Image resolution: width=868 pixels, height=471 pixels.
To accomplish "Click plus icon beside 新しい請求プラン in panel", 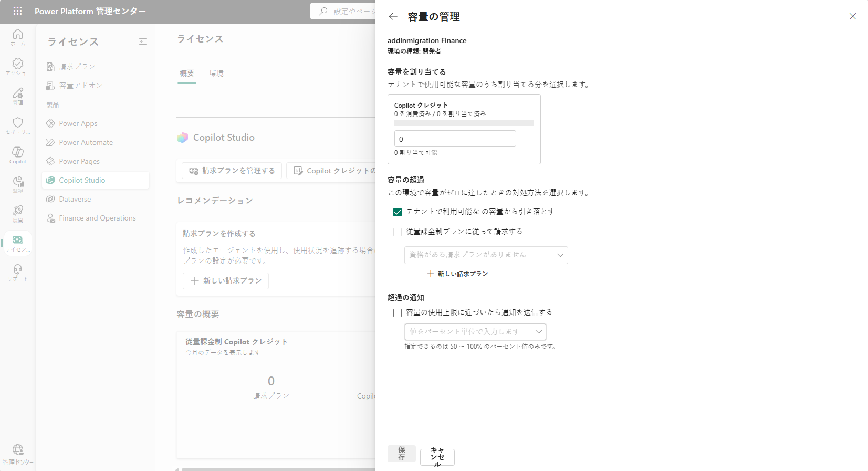I will pos(431,274).
